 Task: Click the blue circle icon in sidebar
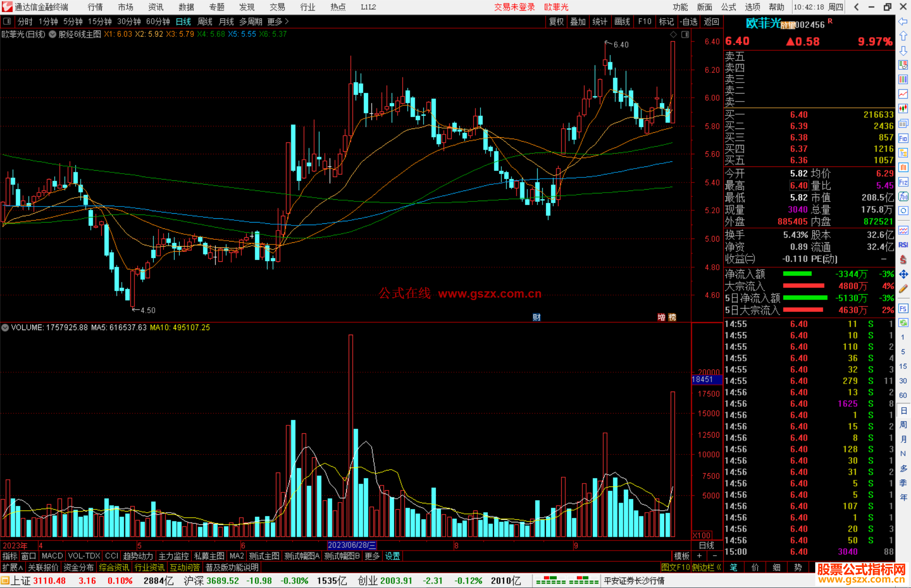coord(903,211)
